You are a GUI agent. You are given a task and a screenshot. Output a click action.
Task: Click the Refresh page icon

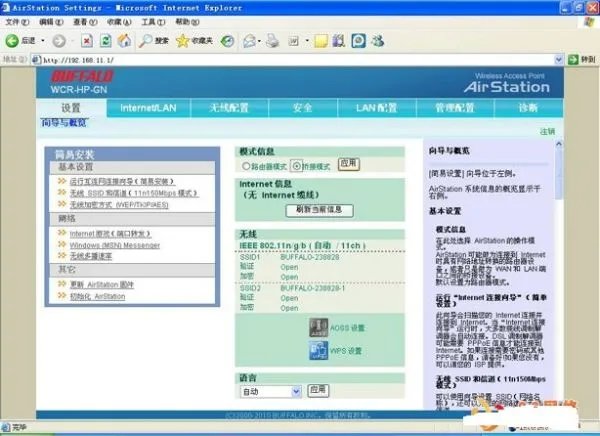[106, 41]
